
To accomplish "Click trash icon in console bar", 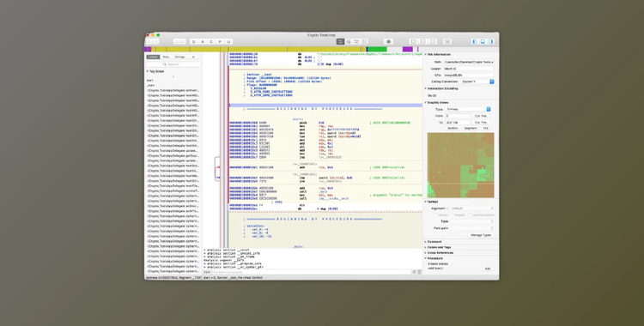I will 419,272.
